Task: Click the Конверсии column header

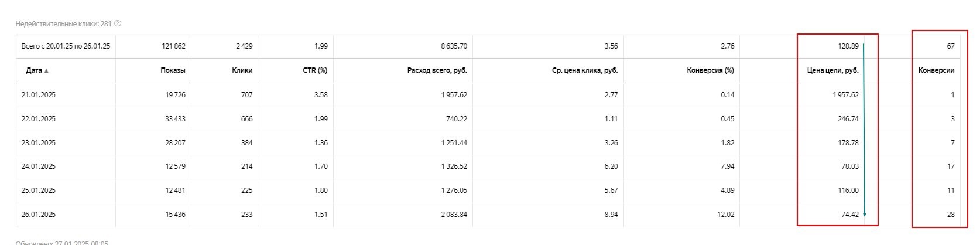Action: (x=936, y=70)
